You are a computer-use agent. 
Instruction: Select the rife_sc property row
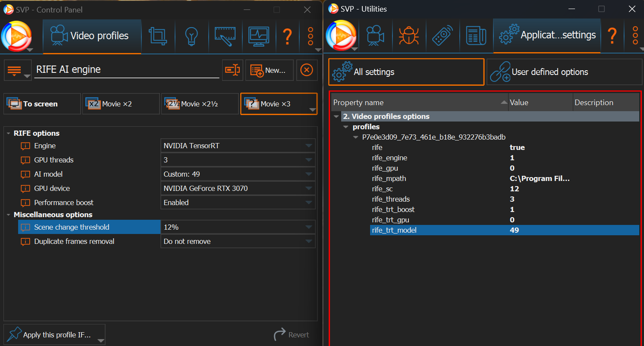383,189
